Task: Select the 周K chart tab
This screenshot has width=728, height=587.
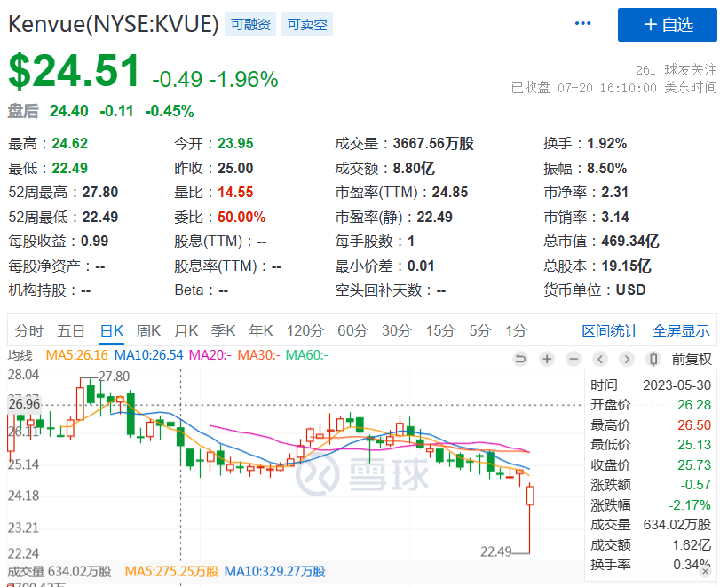Action: (148, 330)
